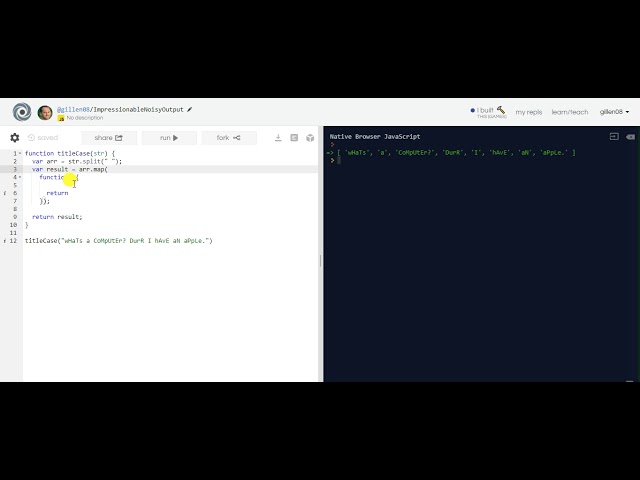Image resolution: width=640 pixels, height=480 pixels.
Task: Click the titleCase call on line 12
Action: (x=119, y=241)
